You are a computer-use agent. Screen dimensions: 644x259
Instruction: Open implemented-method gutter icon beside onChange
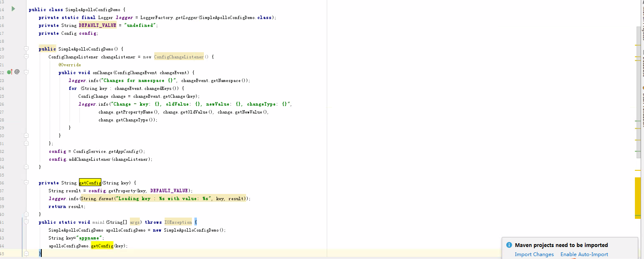coord(10,72)
